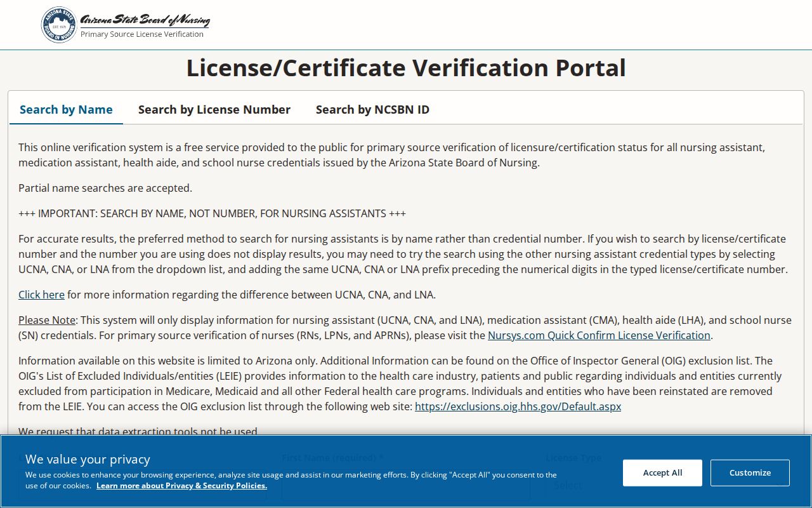Screen dimensions: 812x508
Task: Click the "+++ IMPORTANT: SEARCH BY NAME" notice line
Action: [x=212, y=213]
